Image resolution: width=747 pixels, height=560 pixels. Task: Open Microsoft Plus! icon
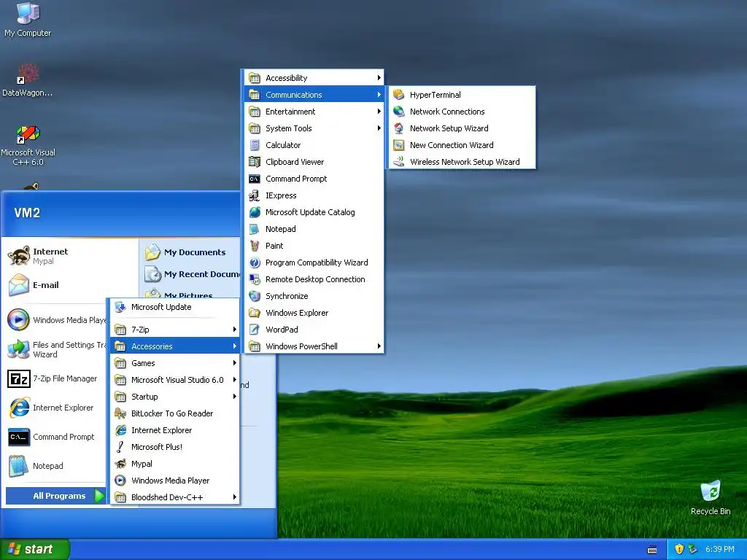(x=120, y=447)
